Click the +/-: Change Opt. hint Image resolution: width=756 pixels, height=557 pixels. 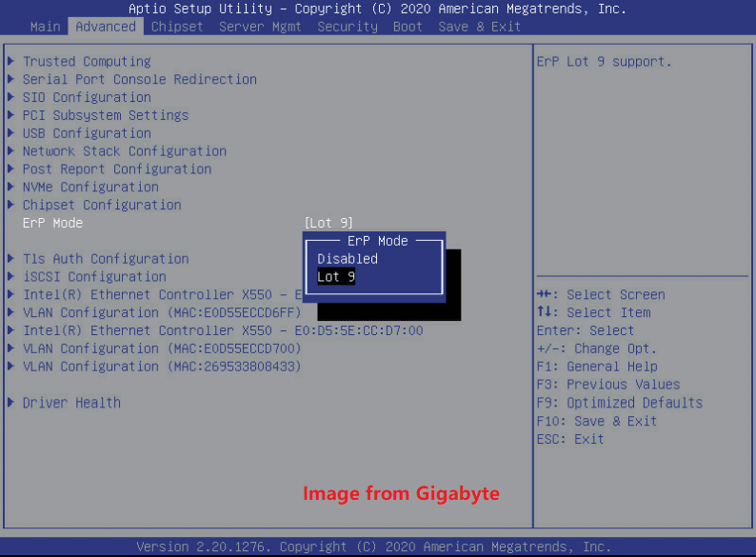click(x=596, y=348)
